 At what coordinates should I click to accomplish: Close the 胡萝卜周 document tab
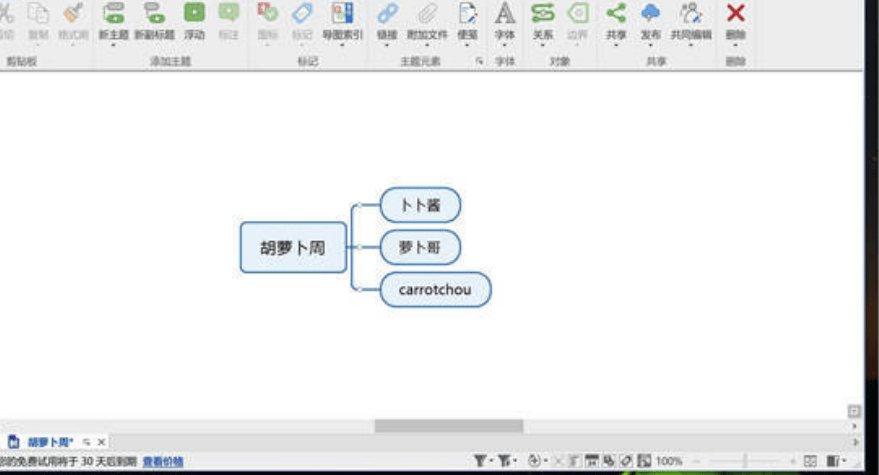coord(101,442)
